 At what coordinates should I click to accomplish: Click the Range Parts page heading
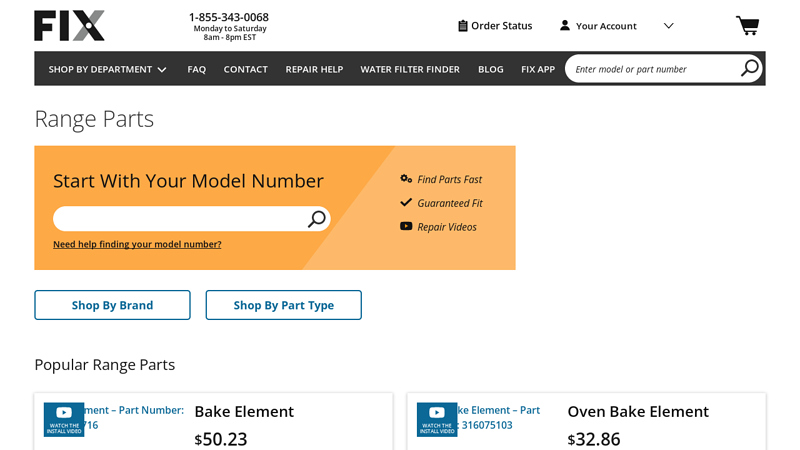click(94, 119)
